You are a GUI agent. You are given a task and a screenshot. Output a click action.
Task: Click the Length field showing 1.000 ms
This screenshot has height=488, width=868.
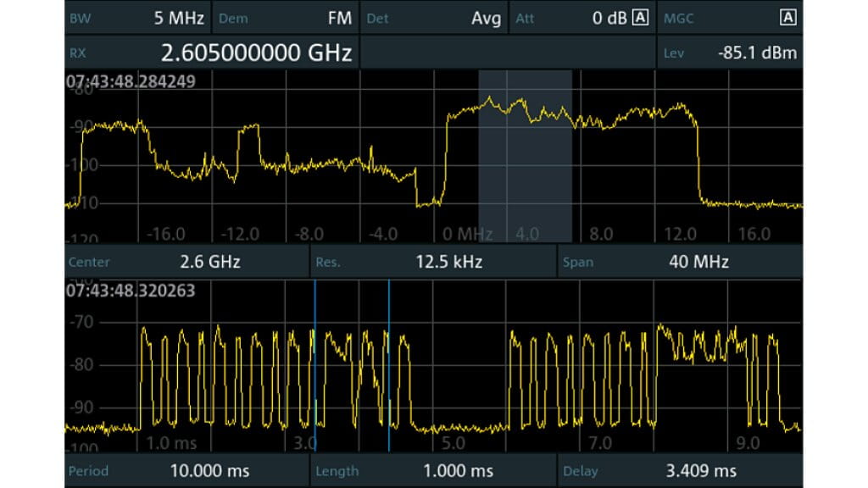coord(432,470)
